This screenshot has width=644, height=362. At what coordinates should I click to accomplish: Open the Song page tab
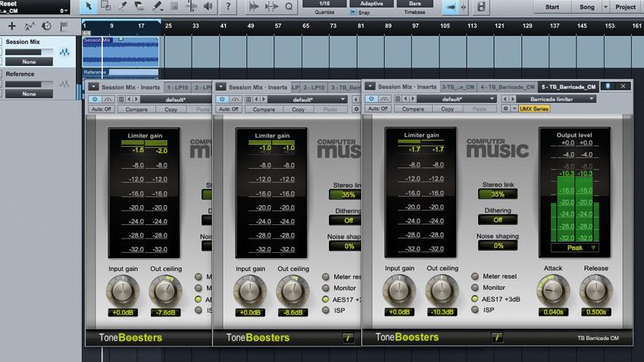pos(587,7)
